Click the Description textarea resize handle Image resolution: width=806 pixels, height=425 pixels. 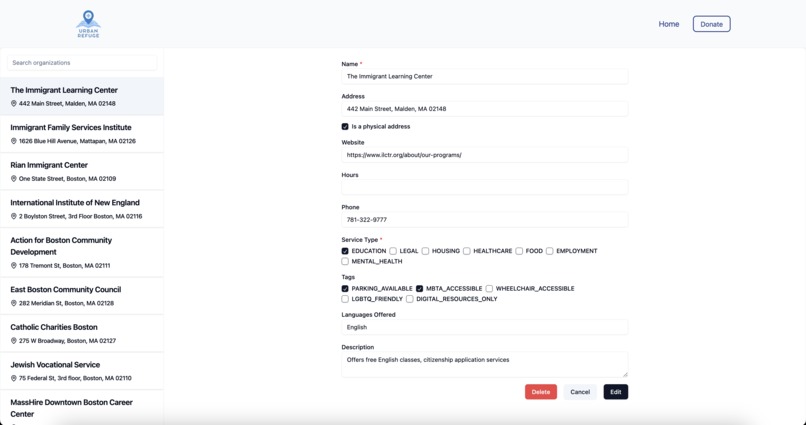(x=625, y=375)
